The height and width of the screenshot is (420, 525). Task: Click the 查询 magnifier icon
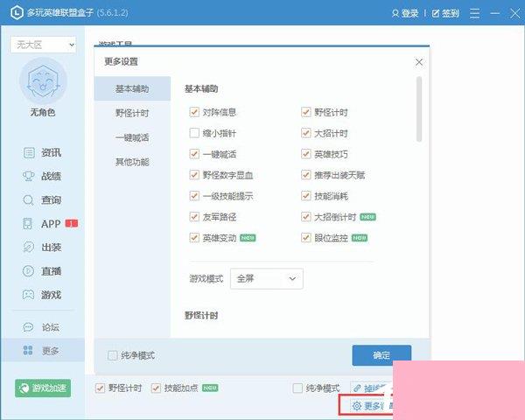[x=29, y=200]
